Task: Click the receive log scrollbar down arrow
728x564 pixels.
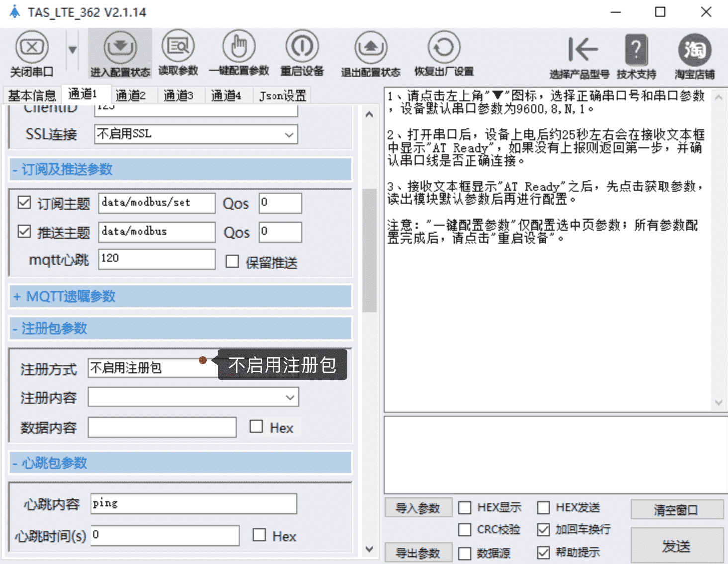Action: 719,402
